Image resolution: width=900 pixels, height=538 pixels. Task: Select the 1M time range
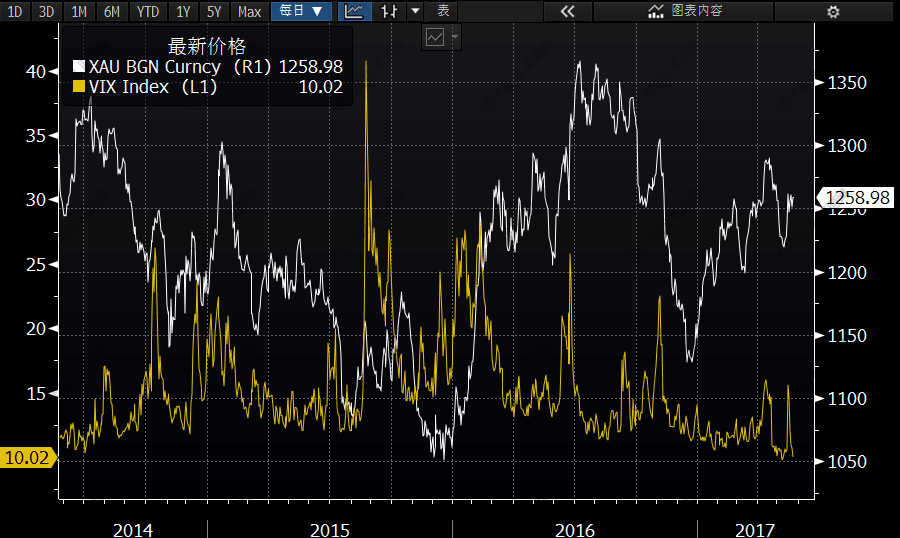79,11
